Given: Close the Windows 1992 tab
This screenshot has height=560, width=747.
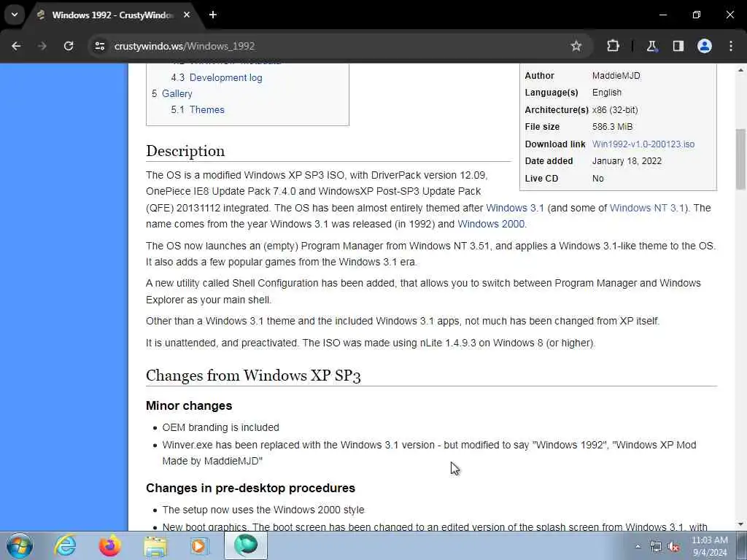Looking at the screenshot, I should pyautogui.click(x=187, y=15).
